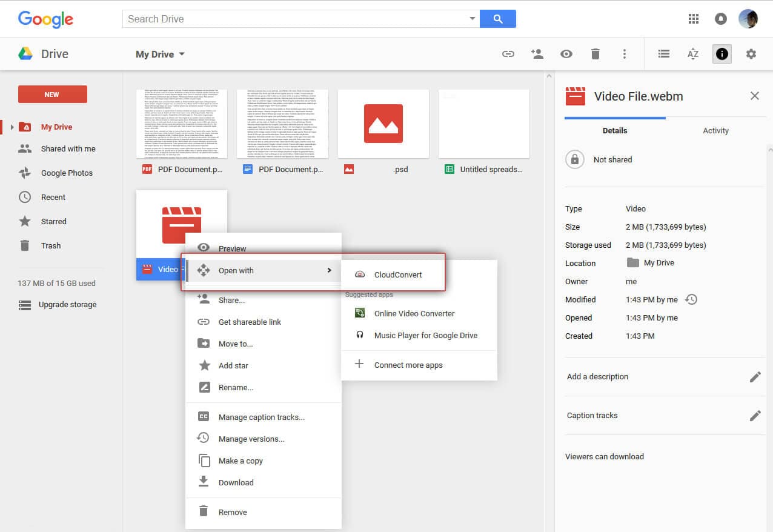Click the preview eye toolbar icon

point(566,54)
